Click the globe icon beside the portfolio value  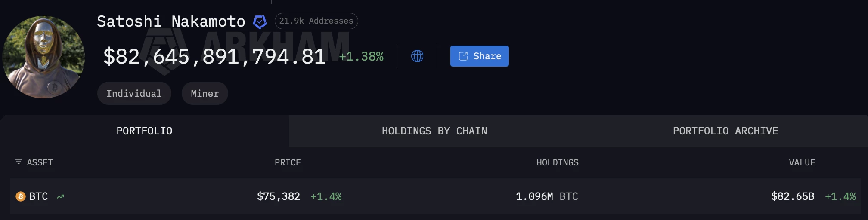pos(417,56)
